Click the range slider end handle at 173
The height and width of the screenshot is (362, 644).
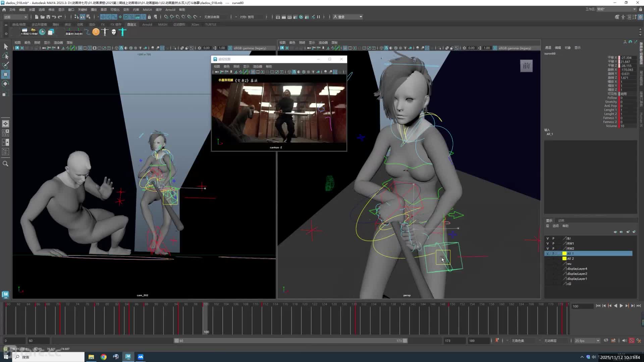tap(405, 341)
